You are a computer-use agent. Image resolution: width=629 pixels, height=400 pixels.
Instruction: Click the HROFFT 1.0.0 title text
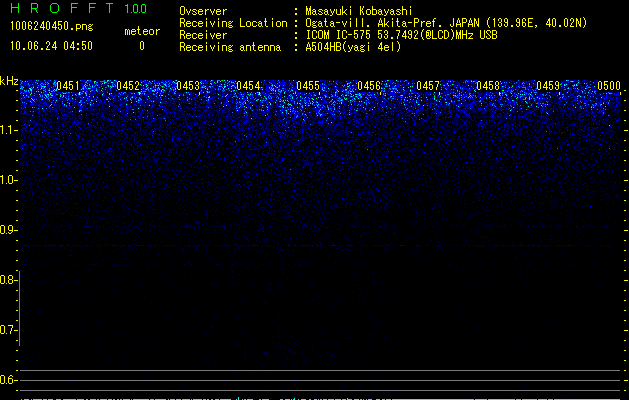[78, 8]
